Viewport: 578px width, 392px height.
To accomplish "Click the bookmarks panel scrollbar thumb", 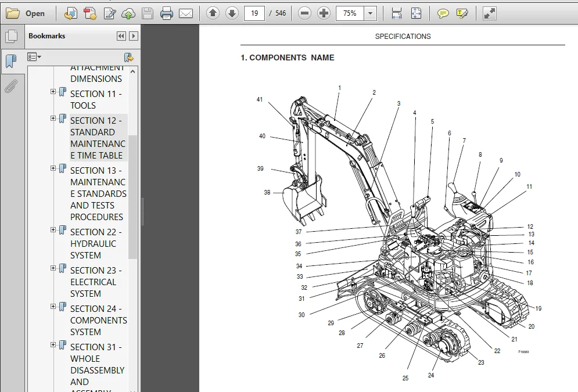I will [x=132, y=197].
